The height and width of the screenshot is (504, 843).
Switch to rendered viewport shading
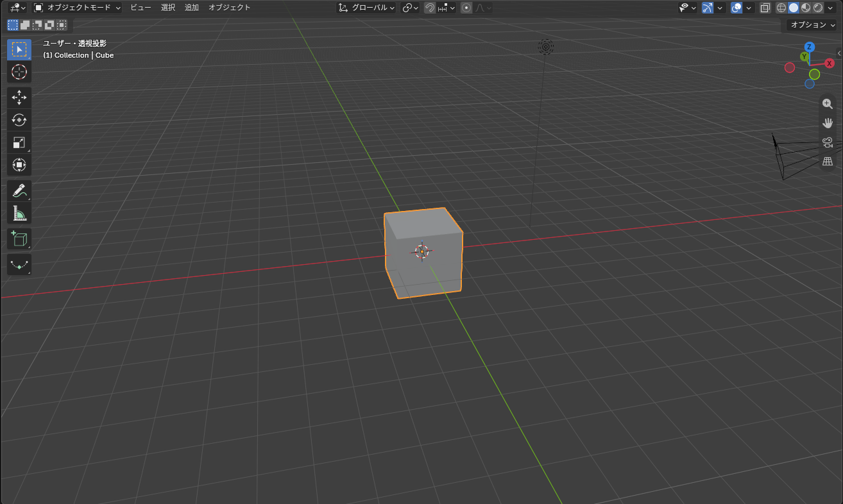(x=818, y=8)
